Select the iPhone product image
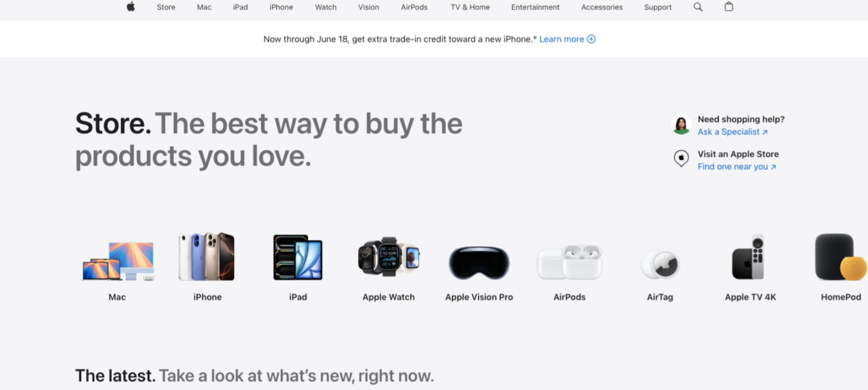Screen dimensions: 868x390 pos(206,257)
